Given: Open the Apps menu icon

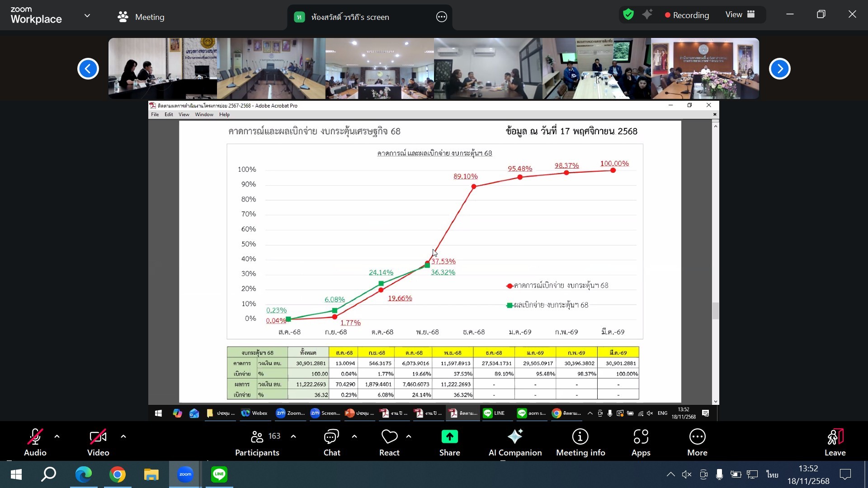Looking at the screenshot, I should coord(641,437).
